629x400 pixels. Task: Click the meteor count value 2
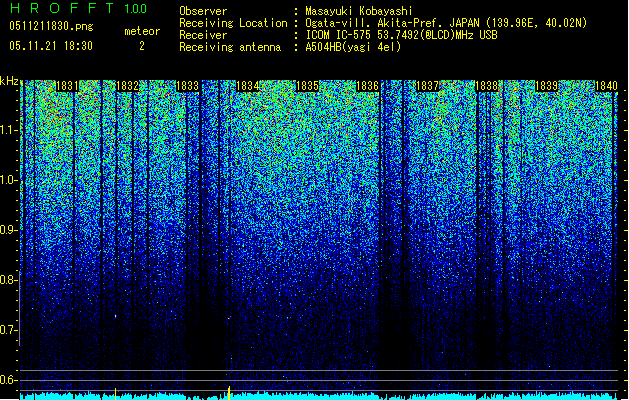pyautogui.click(x=142, y=46)
